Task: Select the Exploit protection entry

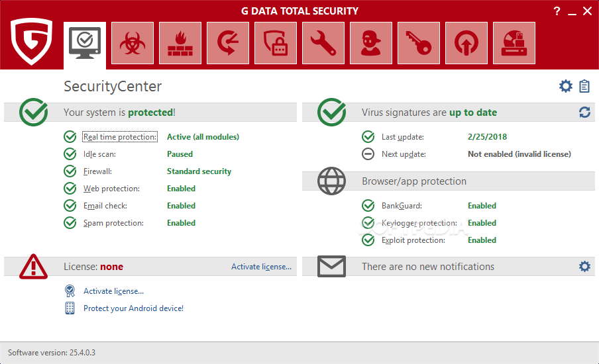Action: point(413,240)
